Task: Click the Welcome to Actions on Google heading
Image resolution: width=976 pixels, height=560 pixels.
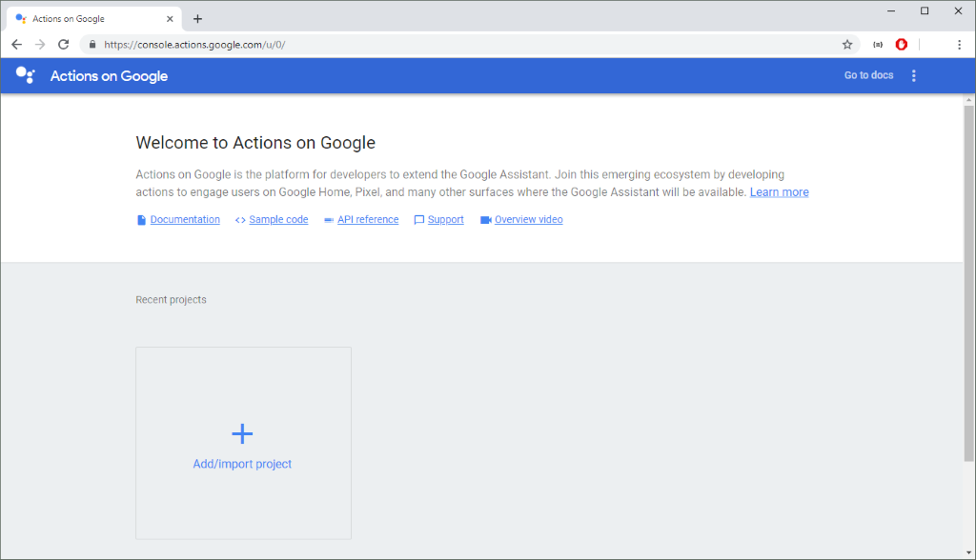Action: 255,143
